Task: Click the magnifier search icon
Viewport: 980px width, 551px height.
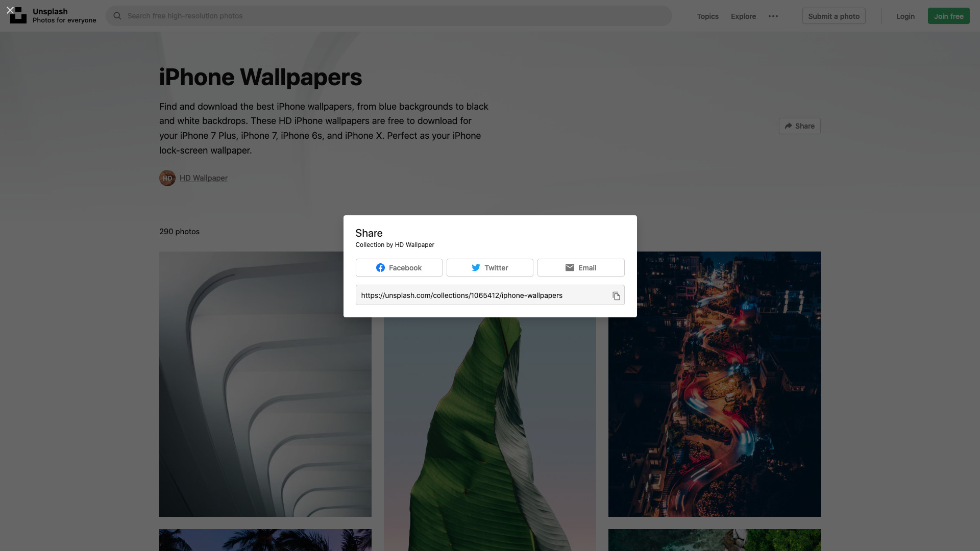Action: 117,16
